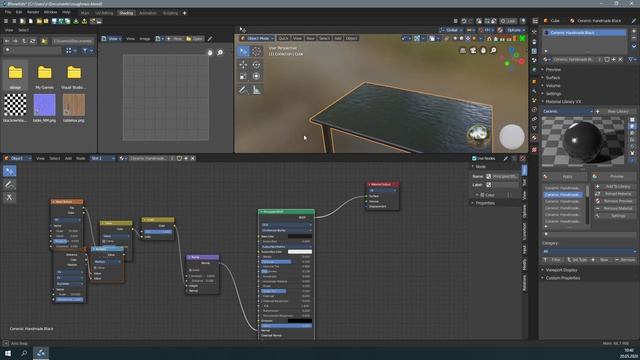Open Windows taskbar search
This screenshot has width=640, height=360.
(x=24, y=353)
